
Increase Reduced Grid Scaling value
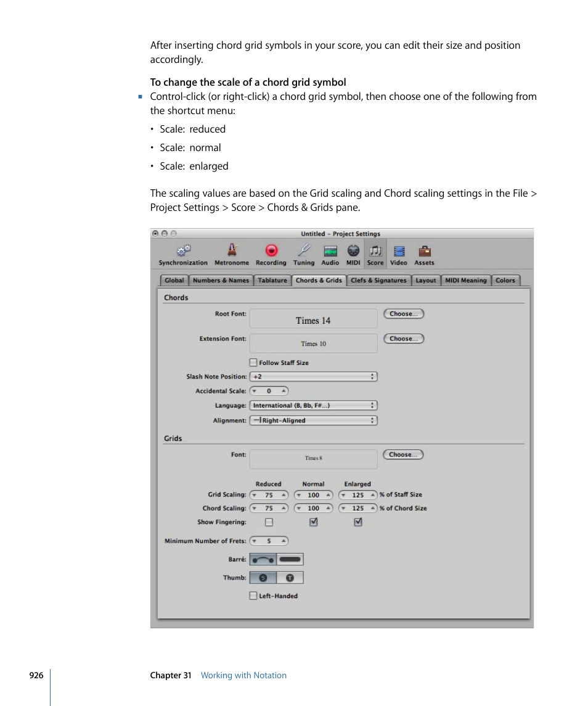point(283,495)
